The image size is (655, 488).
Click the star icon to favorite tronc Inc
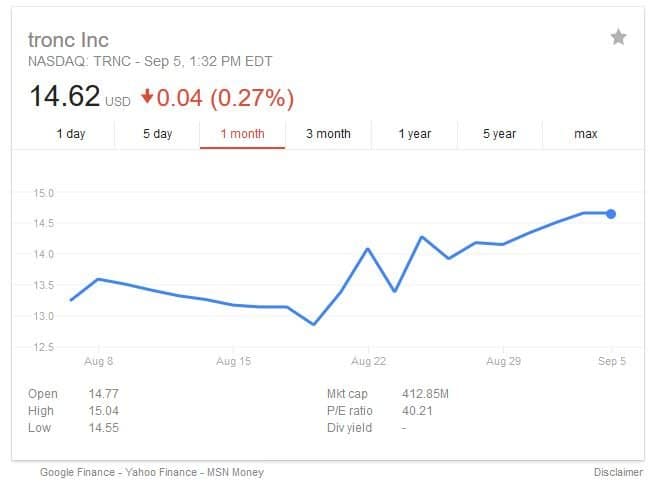pos(618,37)
